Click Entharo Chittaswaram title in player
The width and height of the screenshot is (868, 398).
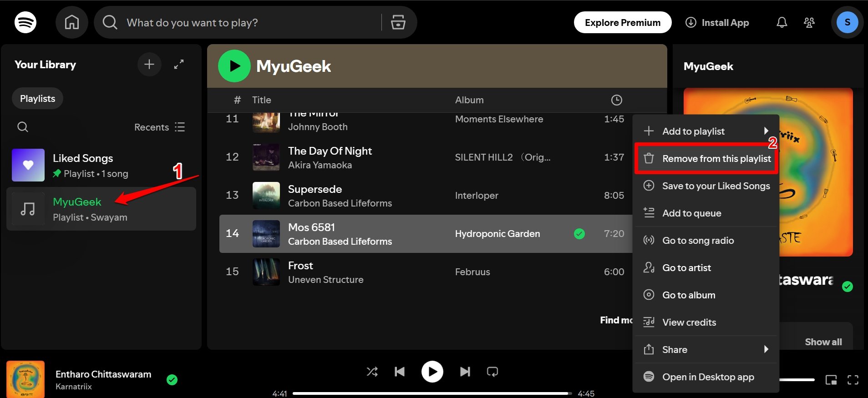[x=103, y=374]
